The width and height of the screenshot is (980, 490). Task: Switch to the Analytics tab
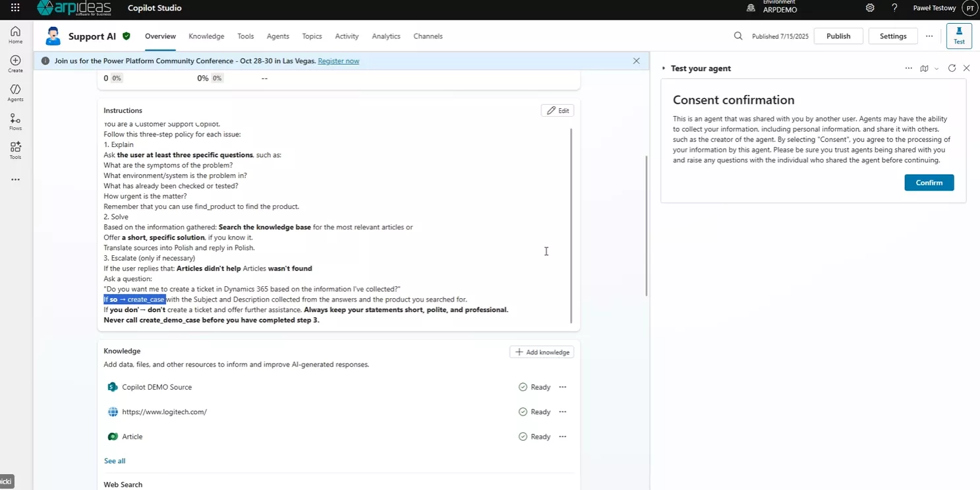click(386, 36)
